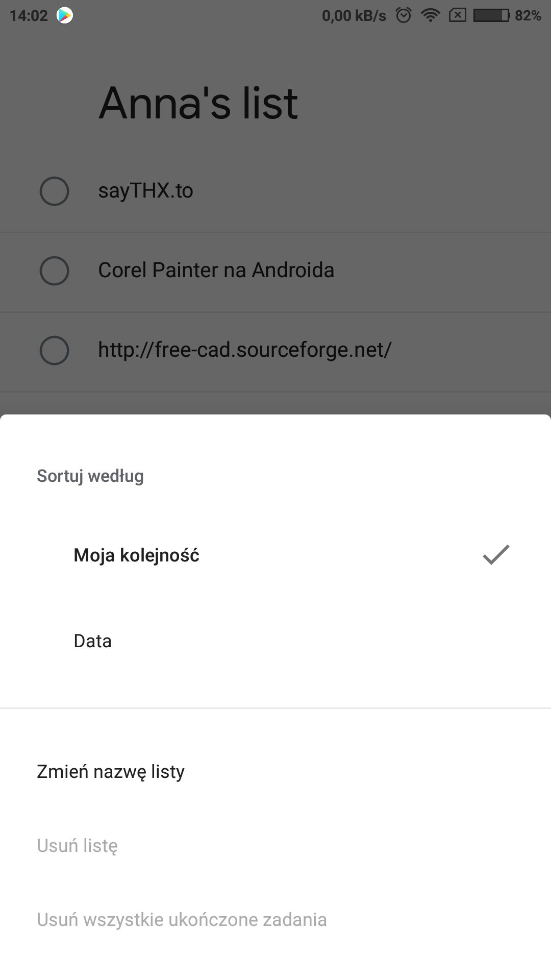The height and width of the screenshot is (980, 551).
Task: Complete the free-cad.sourceforge.net task circle
Action: tap(54, 350)
